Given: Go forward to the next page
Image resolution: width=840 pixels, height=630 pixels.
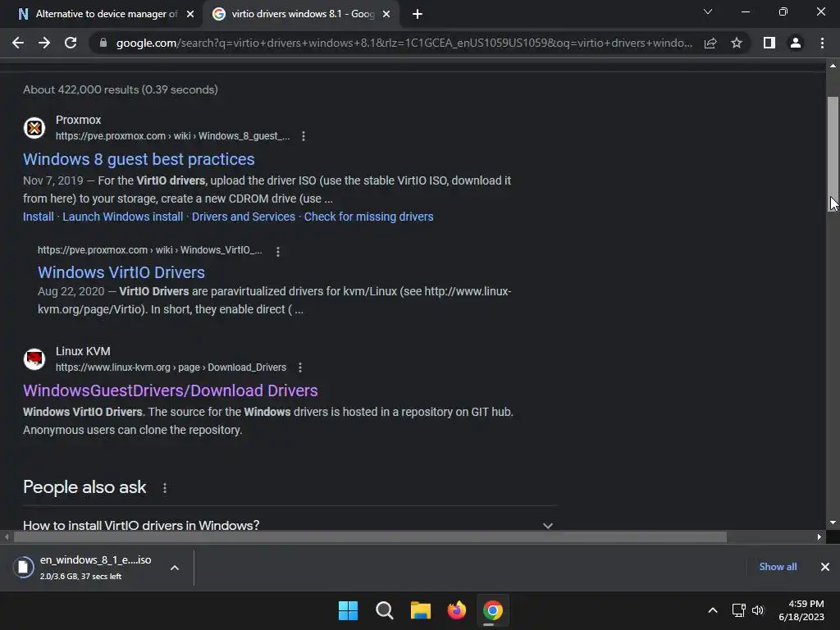Looking at the screenshot, I should 44,43.
